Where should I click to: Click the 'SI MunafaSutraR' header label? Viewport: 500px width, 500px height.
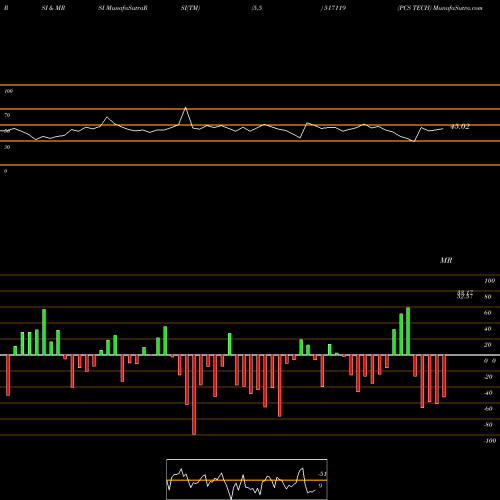[x=123, y=8]
